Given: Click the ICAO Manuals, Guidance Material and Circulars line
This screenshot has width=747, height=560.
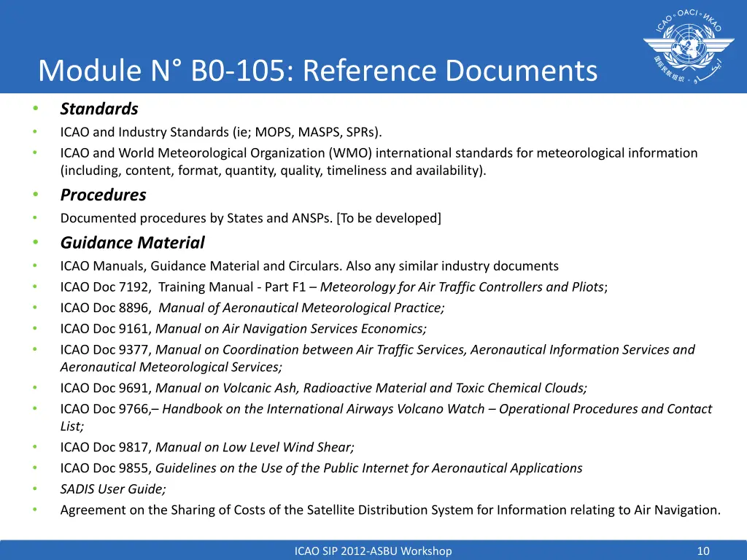Looking at the screenshot, I should pos(309,266).
